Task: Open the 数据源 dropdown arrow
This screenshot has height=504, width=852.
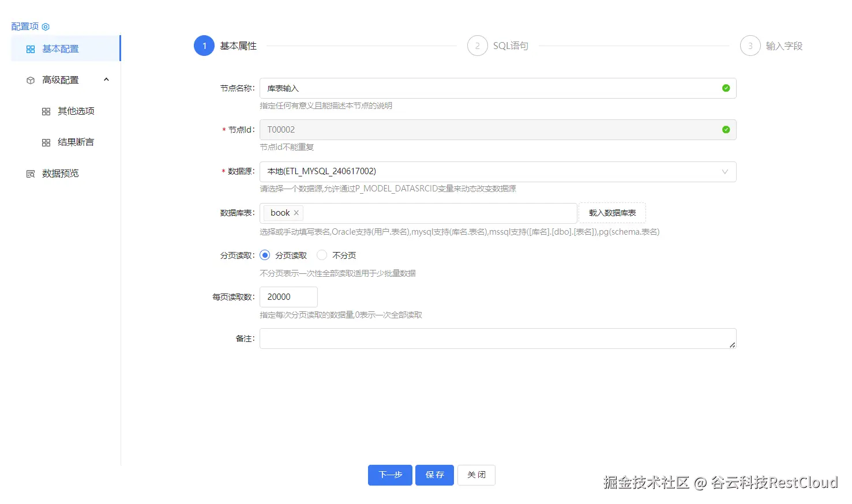Action: [725, 171]
